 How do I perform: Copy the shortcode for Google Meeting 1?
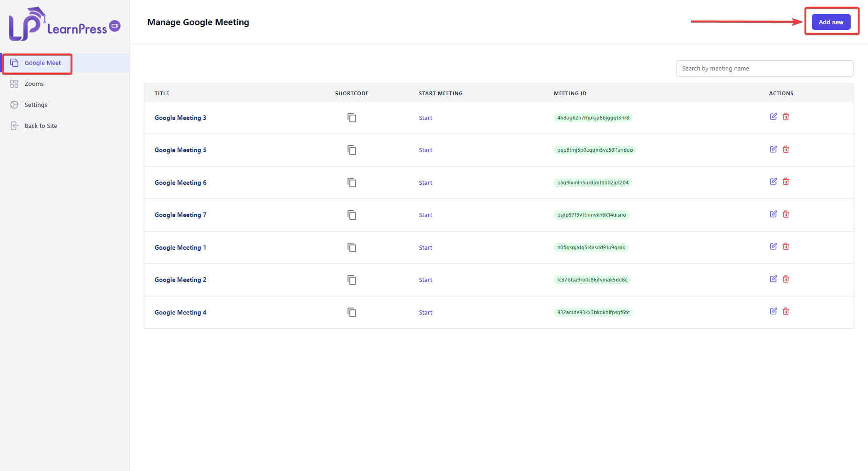coord(352,247)
